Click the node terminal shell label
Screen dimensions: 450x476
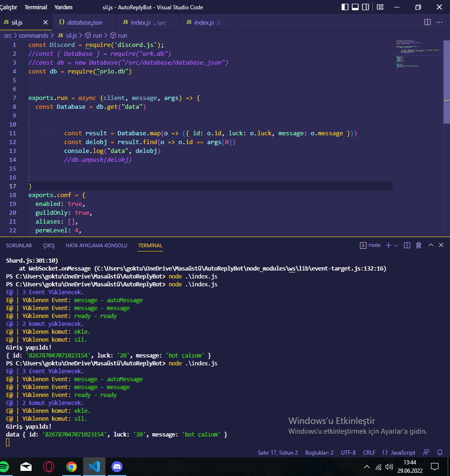click(370, 245)
